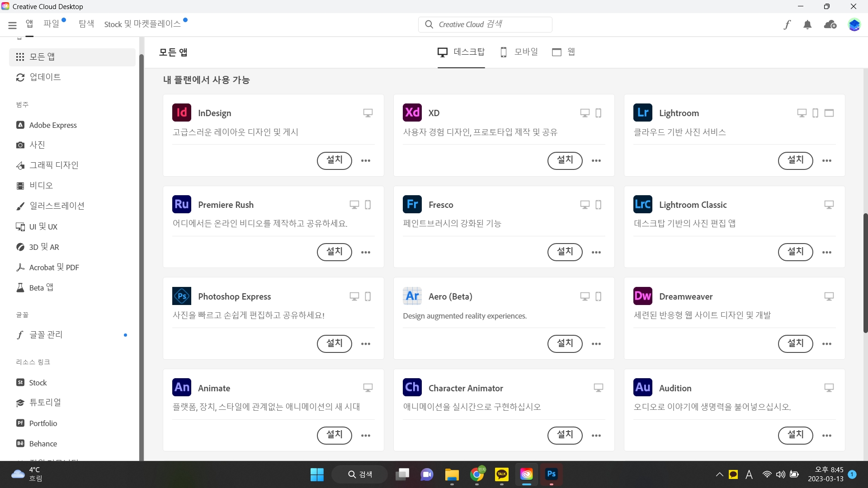Viewport: 868px width, 488px height.
Task: Click the XD app icon
Action: (412, 113)
